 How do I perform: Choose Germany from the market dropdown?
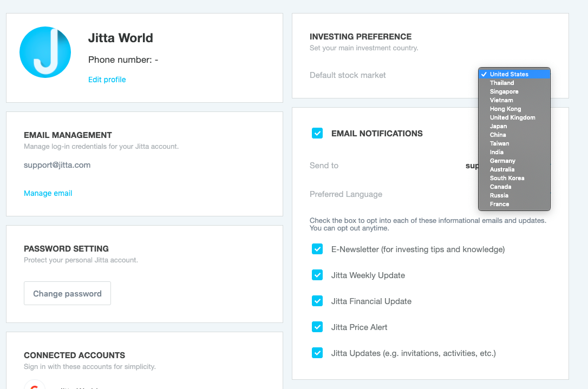(502, 161)
